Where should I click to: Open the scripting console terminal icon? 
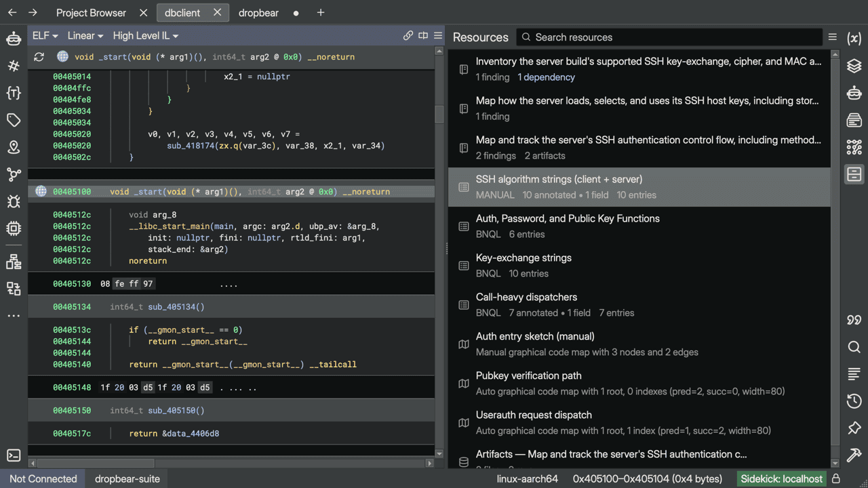tap(14, 455)
